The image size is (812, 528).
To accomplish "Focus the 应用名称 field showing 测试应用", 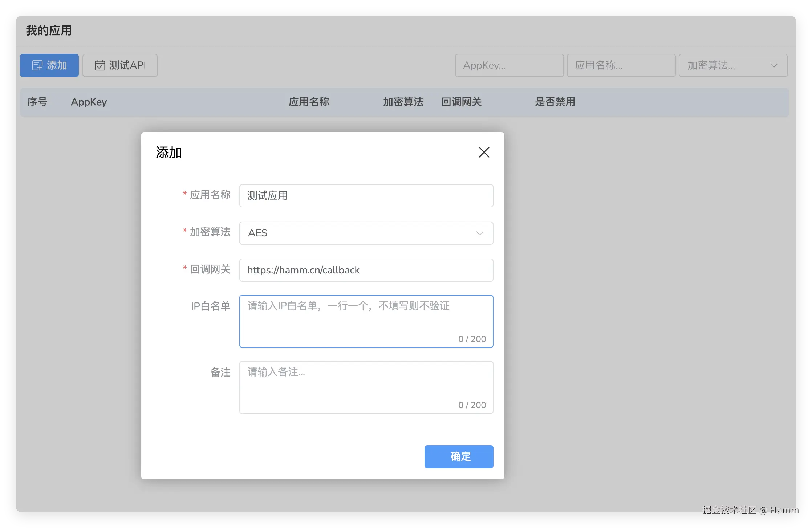I will 366,196.
